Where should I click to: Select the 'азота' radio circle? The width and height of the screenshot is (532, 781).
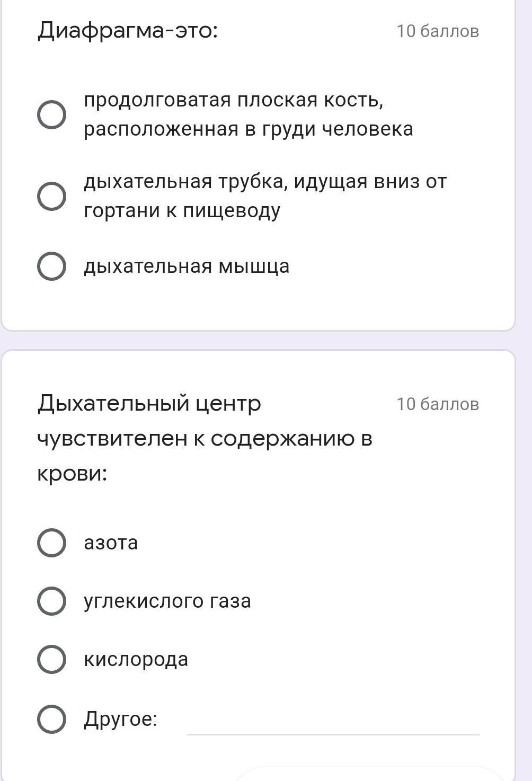[x=52, y=543]
